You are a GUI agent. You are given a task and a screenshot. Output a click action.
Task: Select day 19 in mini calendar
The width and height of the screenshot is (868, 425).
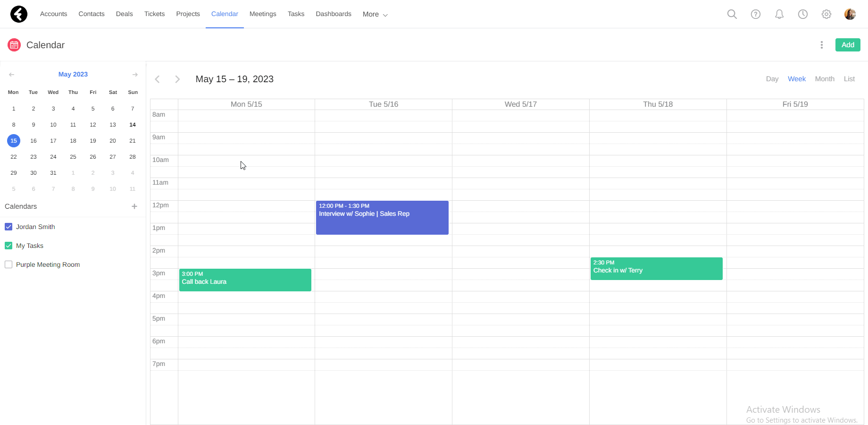(x=93, y=141)
